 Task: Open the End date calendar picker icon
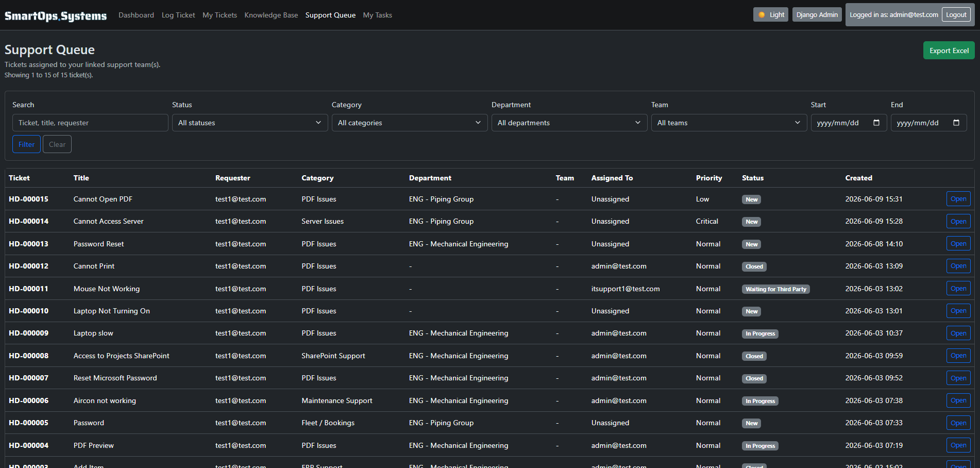956,123
